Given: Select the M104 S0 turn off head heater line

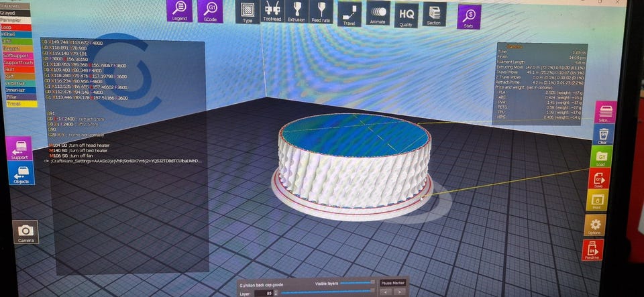Looking at the screenshot, I should (79, 145).
